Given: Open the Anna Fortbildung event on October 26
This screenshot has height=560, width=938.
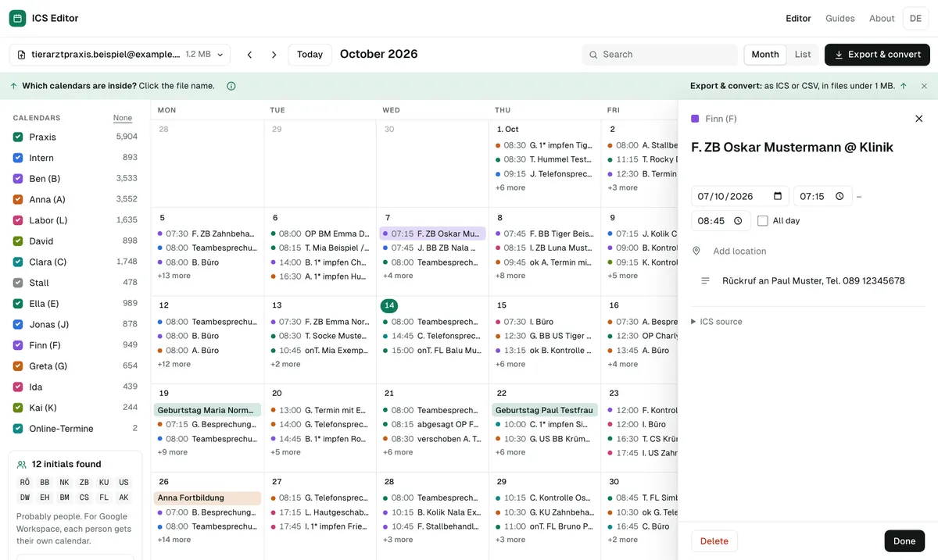Looking at the screenshot, I should (x=208, y=498).
